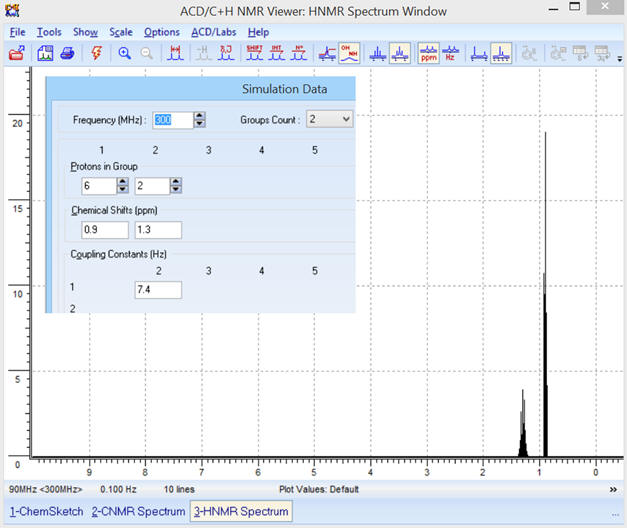This screenshot has width=627, height=528.
Task: Click the 10 lines status entry
Action: pyautogui.click(x=179, y=489)
